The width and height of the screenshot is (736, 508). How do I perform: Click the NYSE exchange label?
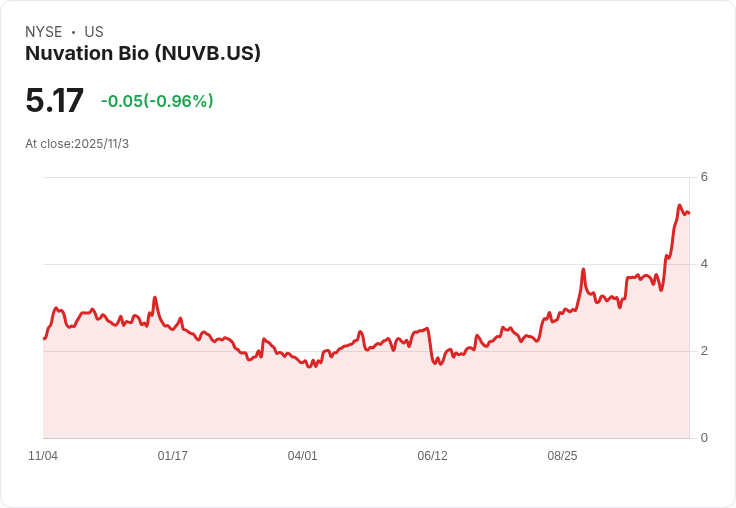(43, 32)
